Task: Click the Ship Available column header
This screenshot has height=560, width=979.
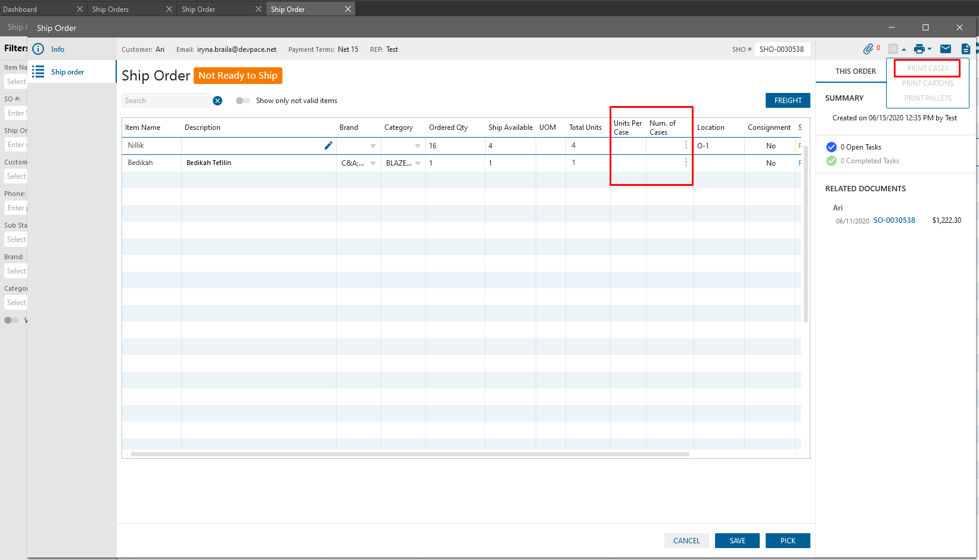Action: click(511, 127)
